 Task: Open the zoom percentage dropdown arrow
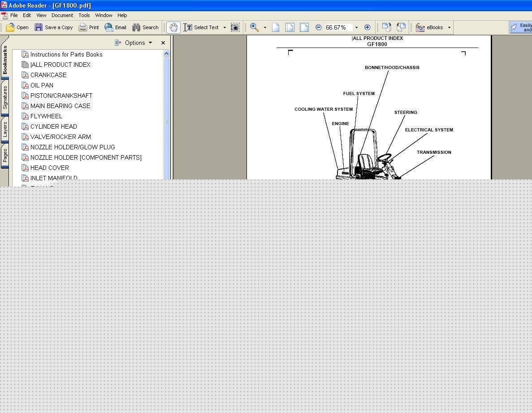click(356, 27)
